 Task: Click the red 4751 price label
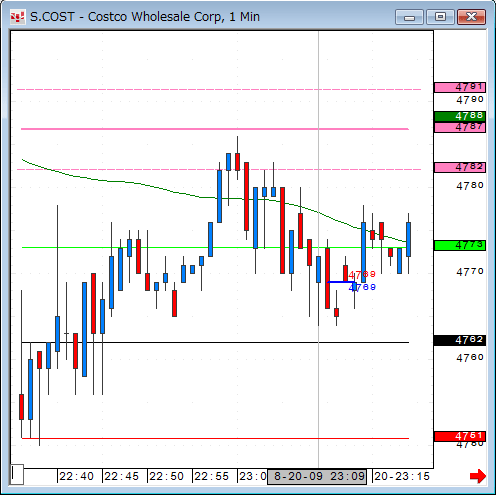click(460, 436)
